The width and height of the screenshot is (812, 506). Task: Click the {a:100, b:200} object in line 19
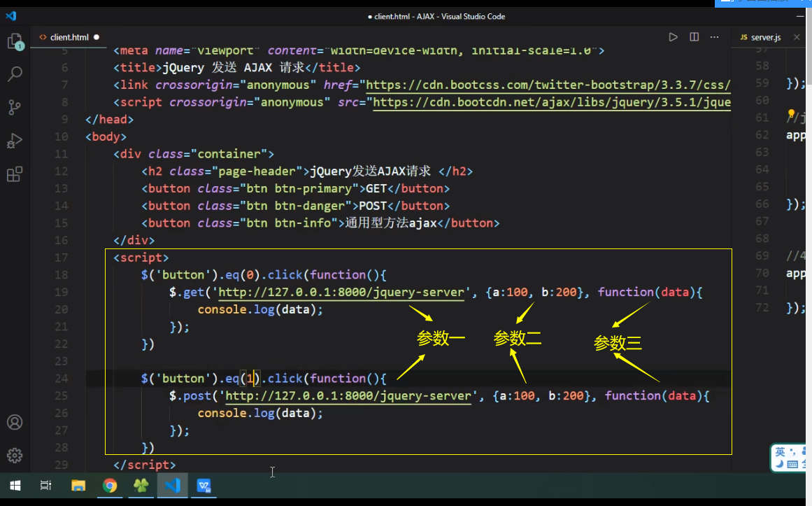pyautogui.click(x=538, y=293)
